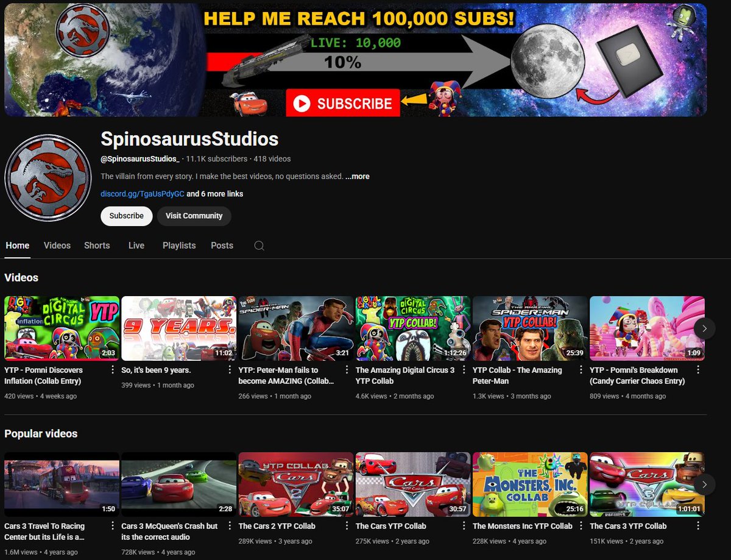
Task: Click the SpinosaurusStudios channel name
Action: tap(189, 139)
